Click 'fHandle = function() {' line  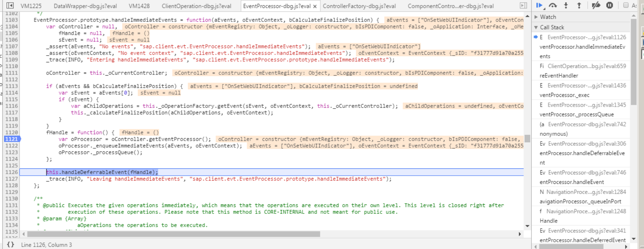80,132
